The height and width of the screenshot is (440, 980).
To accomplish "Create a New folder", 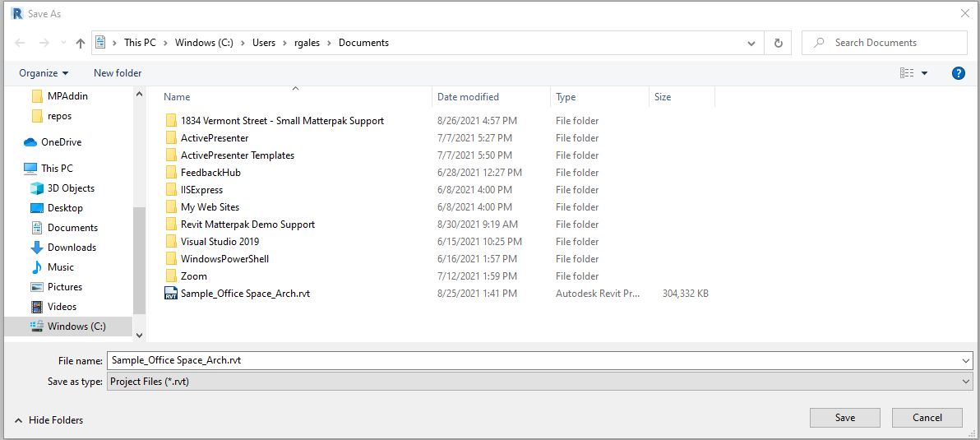I will [118, 73].
